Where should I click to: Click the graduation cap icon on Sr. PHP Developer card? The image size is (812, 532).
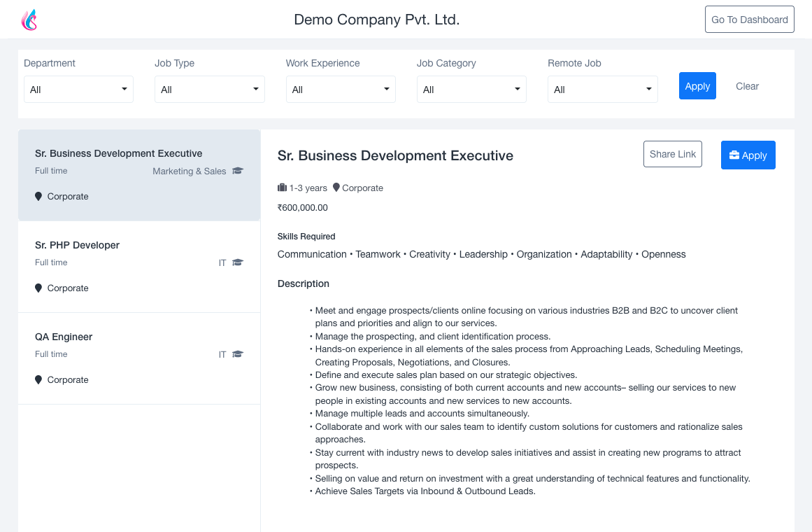coord(237,262)
